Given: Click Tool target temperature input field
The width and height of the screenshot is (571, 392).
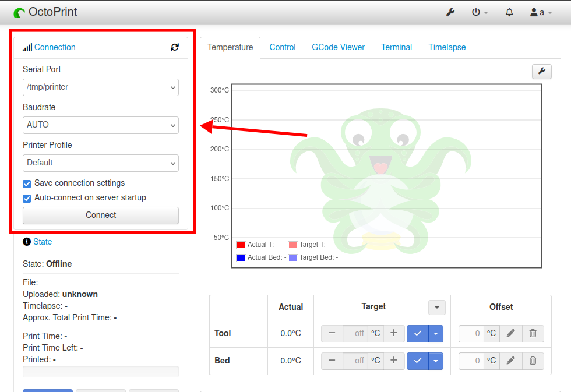Looking at the screenshot, I should 355,333.
